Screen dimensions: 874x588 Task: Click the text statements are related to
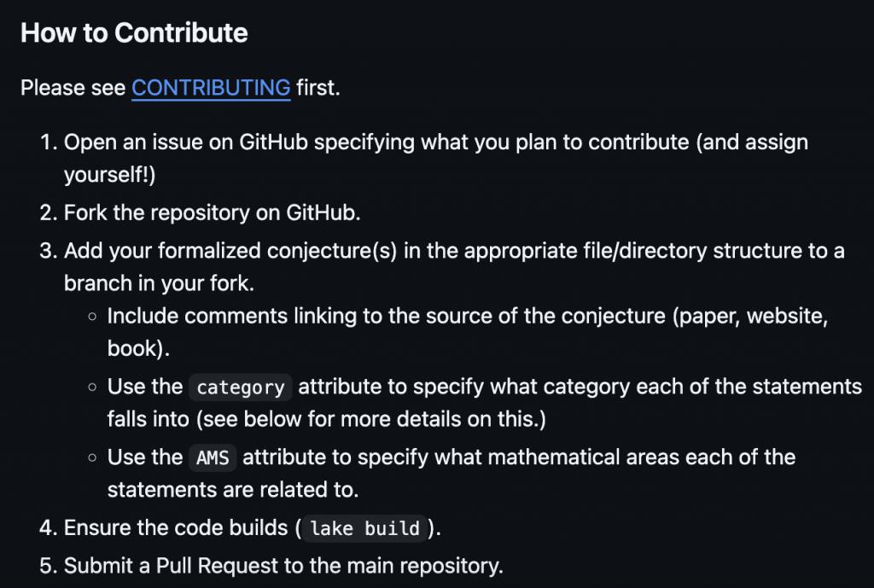coord(232,490)
